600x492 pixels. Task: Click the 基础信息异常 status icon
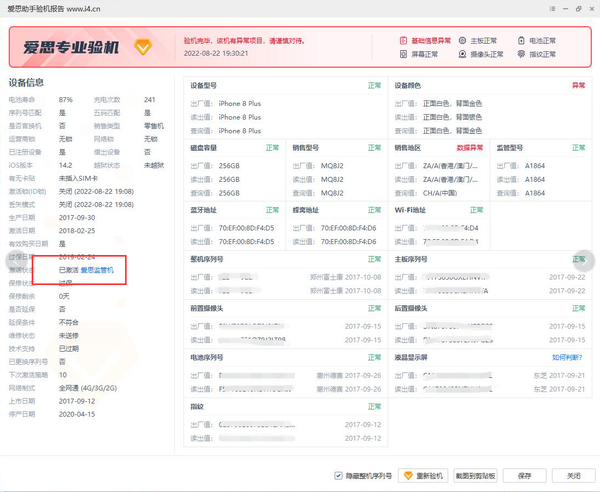pos(403,41)
